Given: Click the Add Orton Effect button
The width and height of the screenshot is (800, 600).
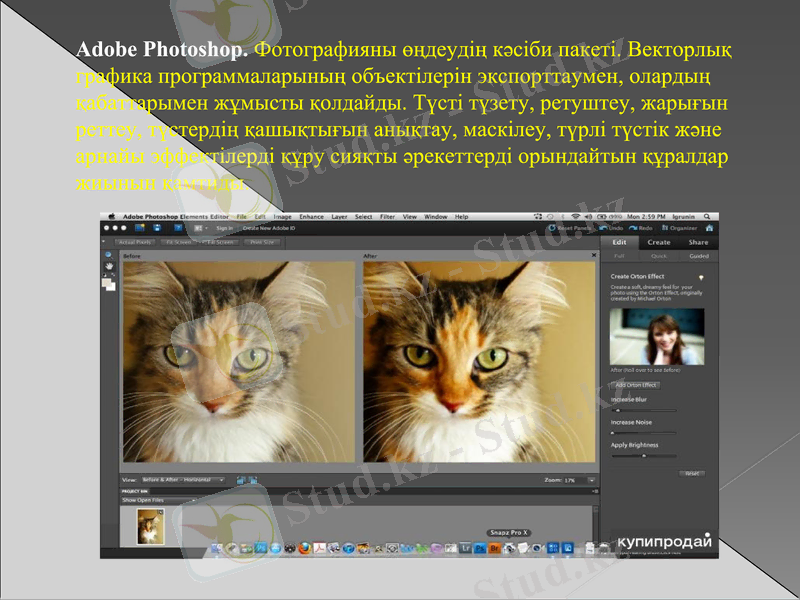Looking at the screenshot, I should click(x=636, y=385).
